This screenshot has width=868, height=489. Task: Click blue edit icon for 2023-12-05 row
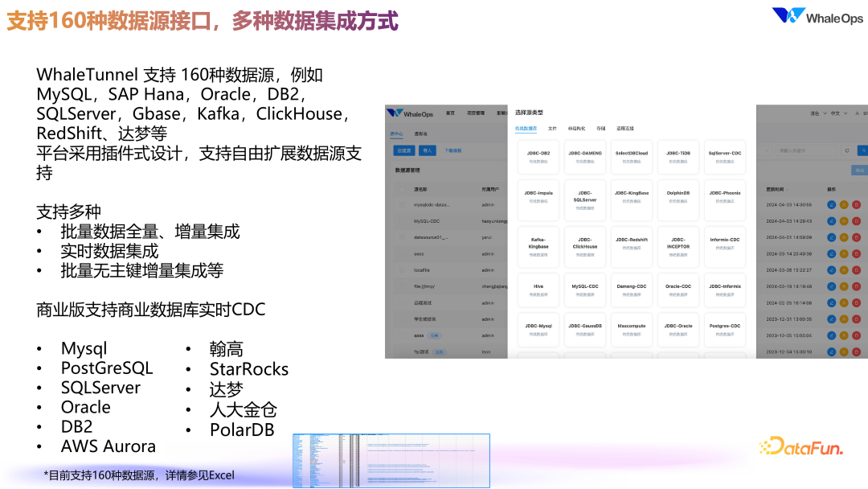(x=832, y=335)
